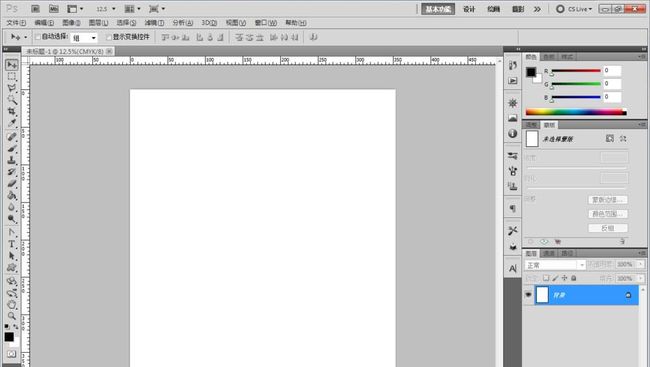Open the 滤镜(T) menu
650x367 pixels.
point(154,23)
